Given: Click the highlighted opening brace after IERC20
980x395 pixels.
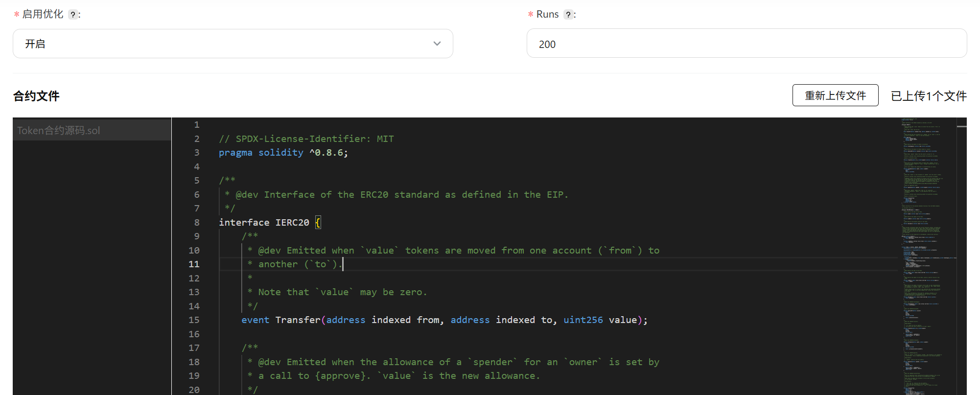Looking at the screenshot, I should pyautogui.click(x=318, y=223).
